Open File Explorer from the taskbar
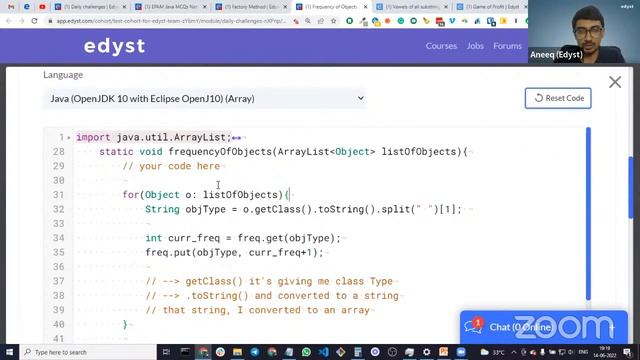The width and height of the screenshot is (640, 360). 237,352
